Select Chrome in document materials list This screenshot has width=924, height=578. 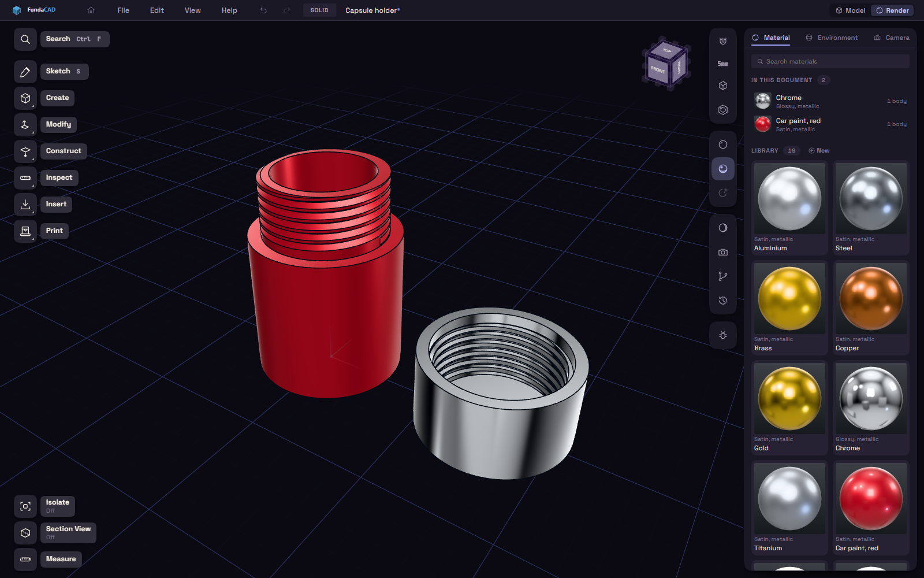(x=830, y=101)
